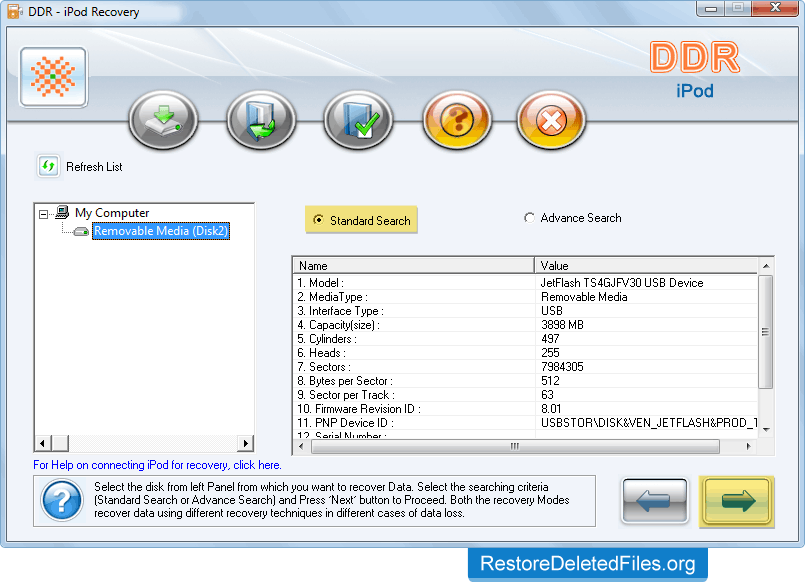Select the Advance Search radio button

point(529,218)
